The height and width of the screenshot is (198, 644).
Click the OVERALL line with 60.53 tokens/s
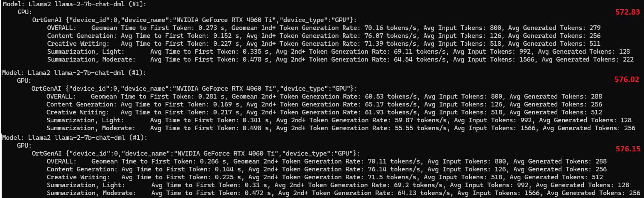324,96
